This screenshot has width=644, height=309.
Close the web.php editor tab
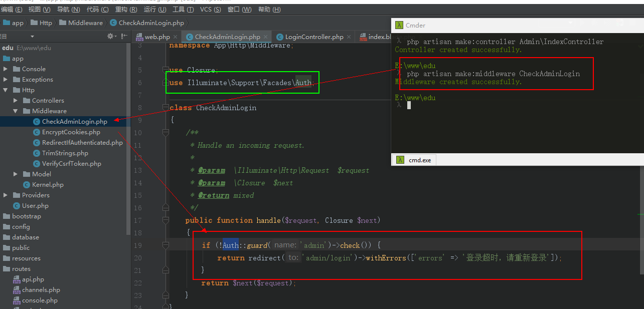pyautogui.click(x=175, y=37)
